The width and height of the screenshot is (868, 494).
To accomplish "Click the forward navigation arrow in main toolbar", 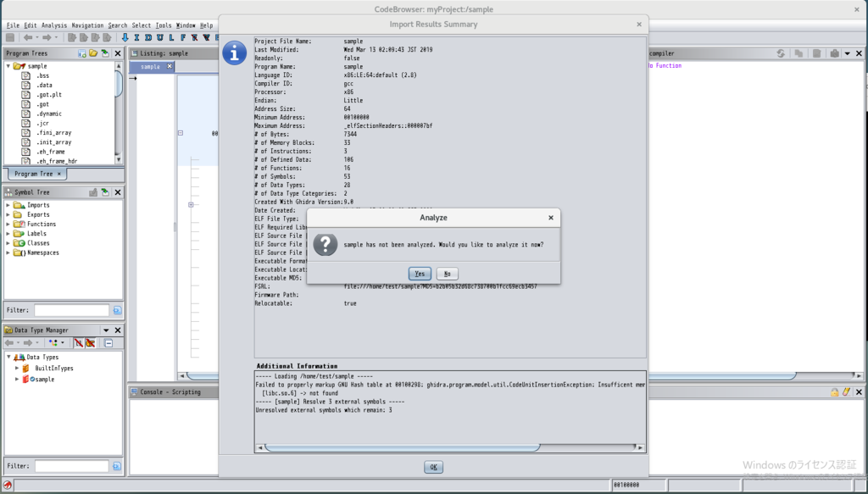I will (x=47, y=37).
